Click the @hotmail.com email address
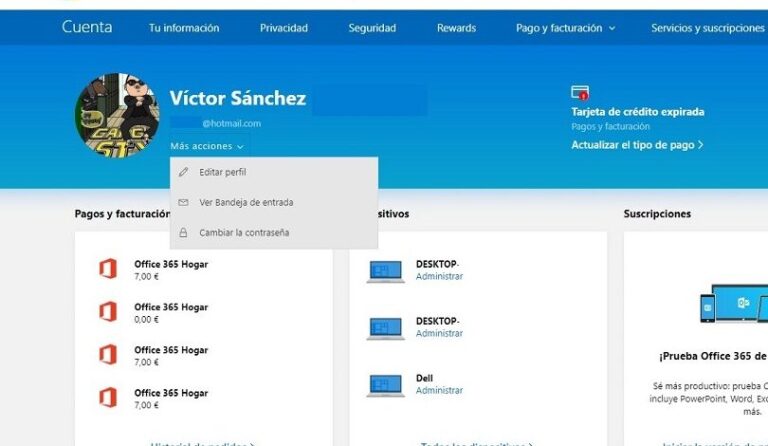768x446 pixels. pos(231,123)
